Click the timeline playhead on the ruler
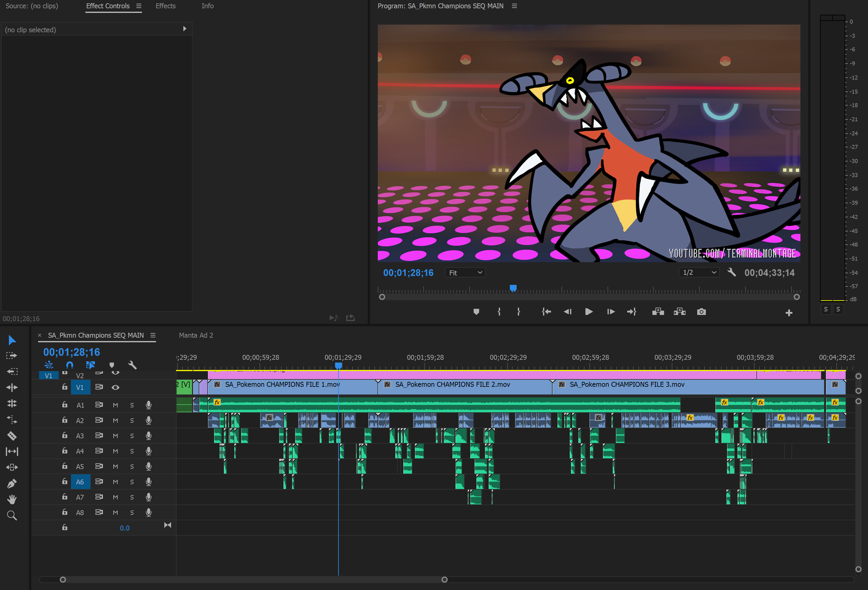The width and height of the screenshot is (868, 590). [338, 365]
